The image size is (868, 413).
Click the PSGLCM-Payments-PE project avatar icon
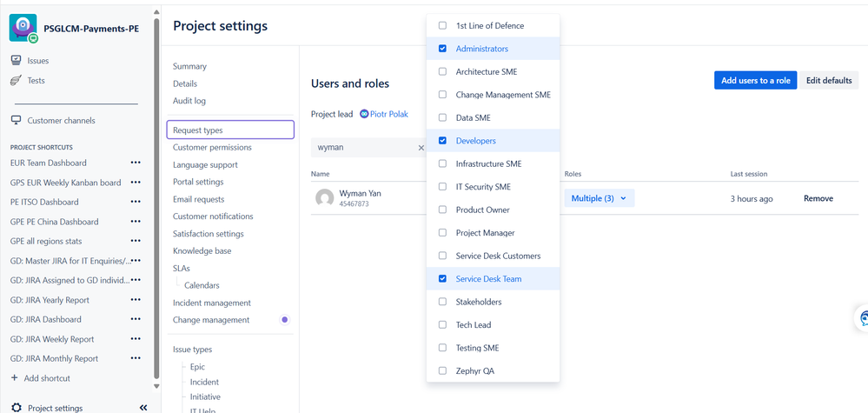pyautogui.click(x=23, y=28)
